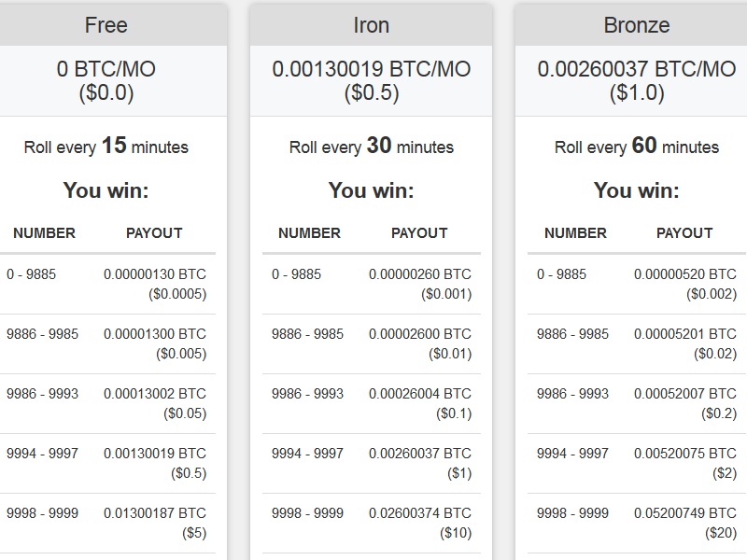Screen dimensions: 747x560
Task: Click Free payout 0.00000130 BTC
Action: [x=155, y=274]
